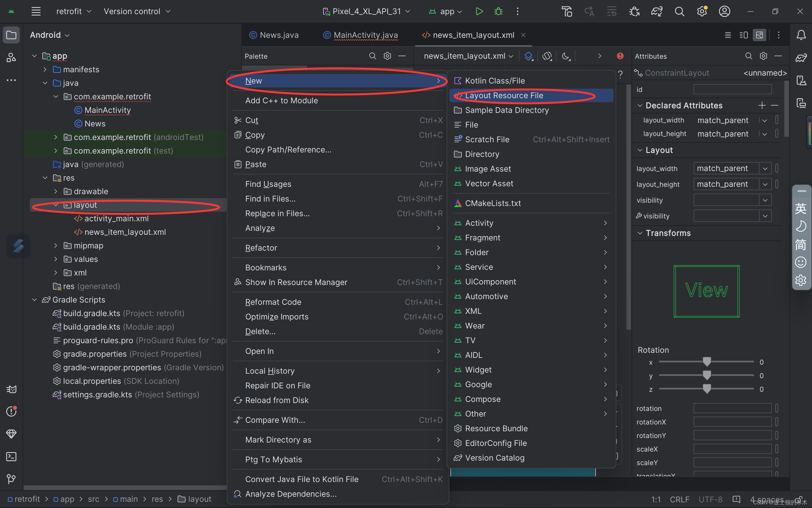Open the Problems tool window icon

[11, 411]
